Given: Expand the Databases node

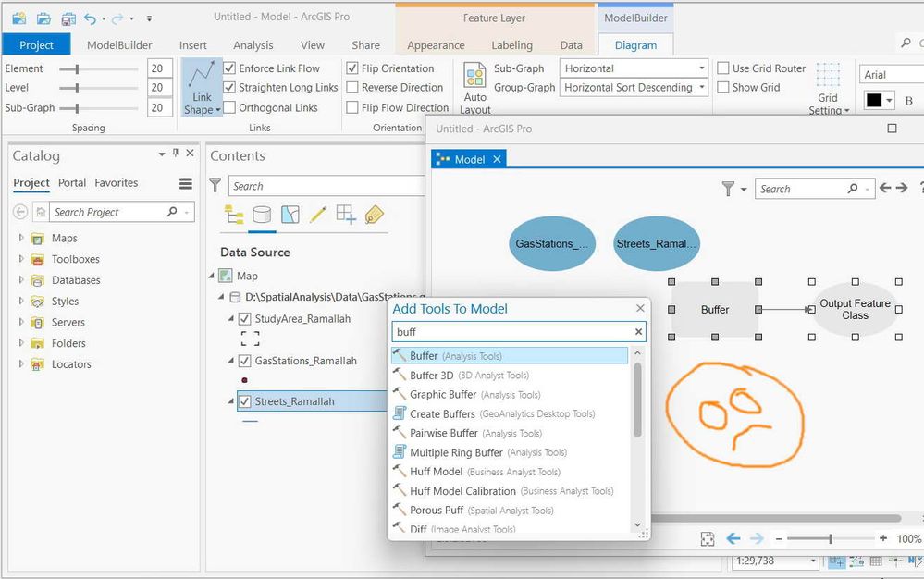Looking at the screenshot, I should point(21,279).
